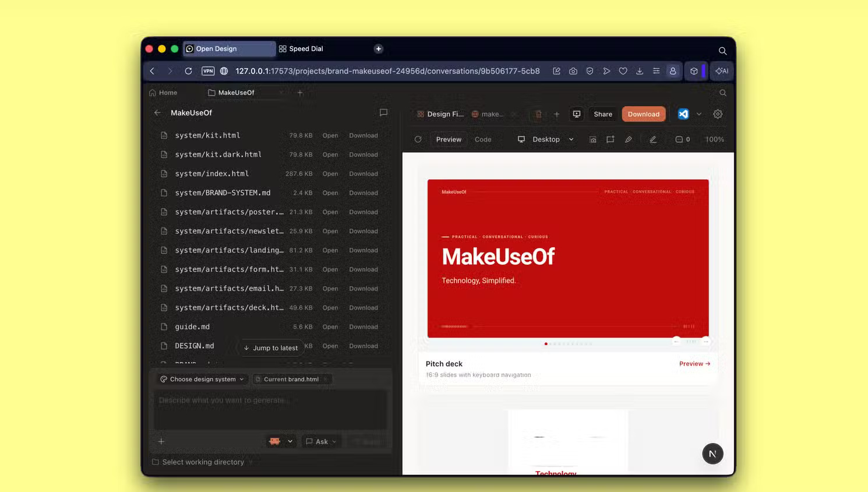
Task: Select guide.md file row
Action: 270,327
